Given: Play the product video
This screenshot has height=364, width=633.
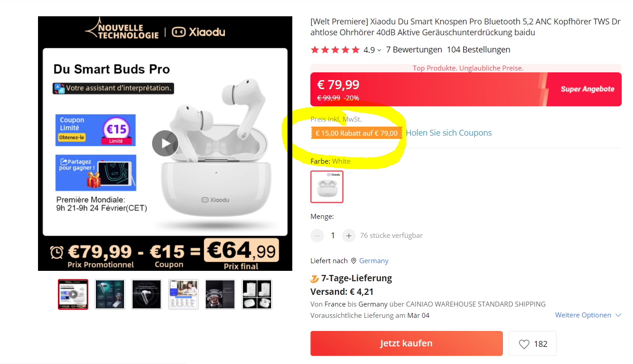Looking at the screenshot, I should (165, 143).
